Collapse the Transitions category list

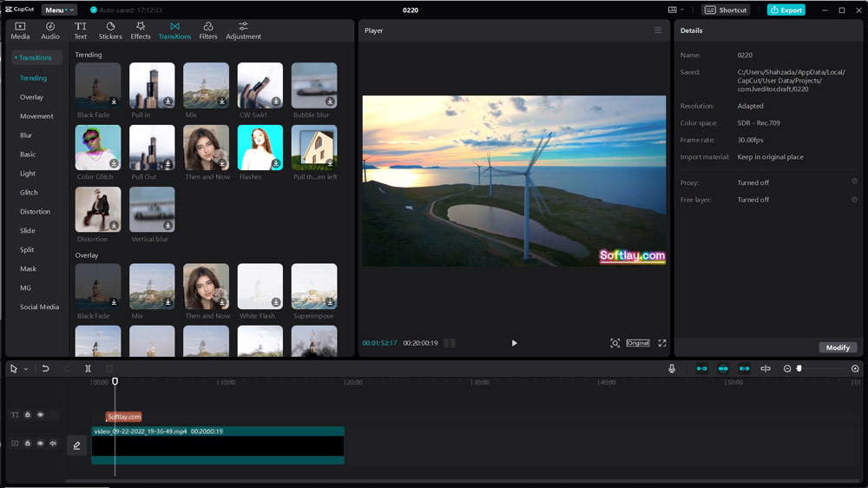(36, 57)
